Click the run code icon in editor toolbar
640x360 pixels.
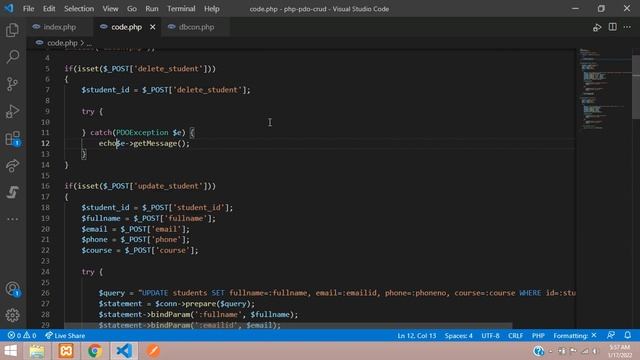point(597,27)
